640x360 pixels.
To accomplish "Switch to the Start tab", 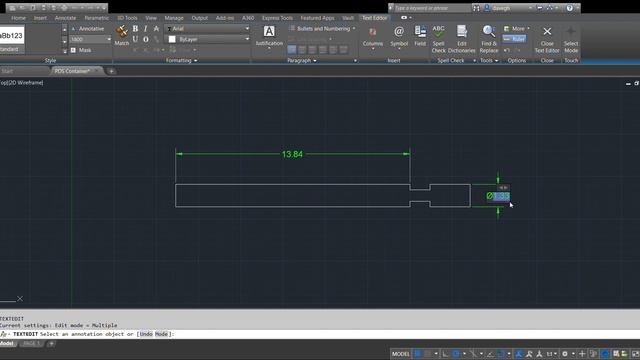I will pos(7,71).
